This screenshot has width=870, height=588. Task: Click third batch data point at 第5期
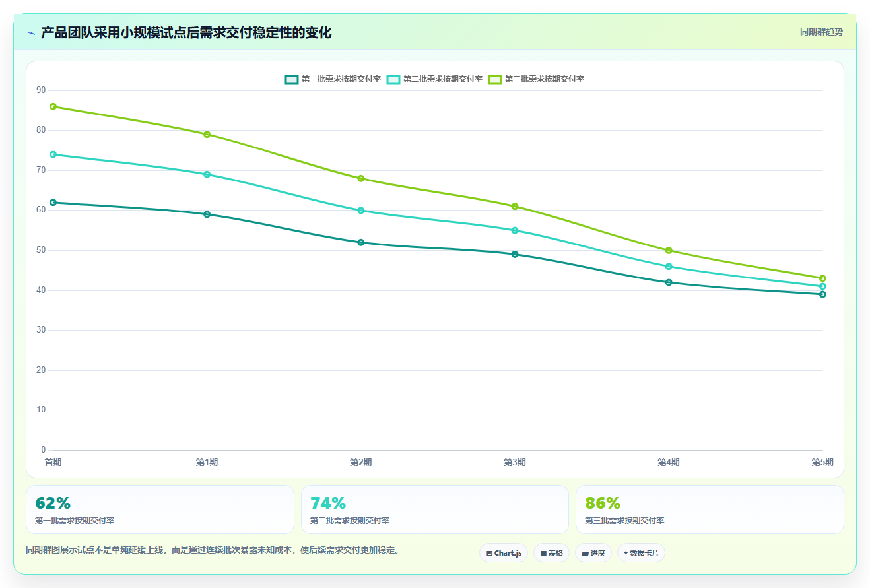822,278
